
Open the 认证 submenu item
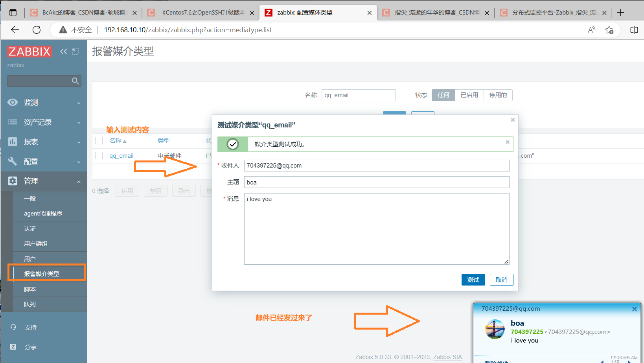click(50, 228)
